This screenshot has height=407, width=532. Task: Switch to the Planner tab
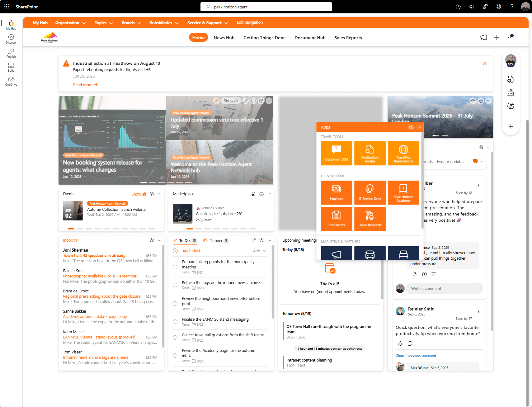click(x=216, y=240)
